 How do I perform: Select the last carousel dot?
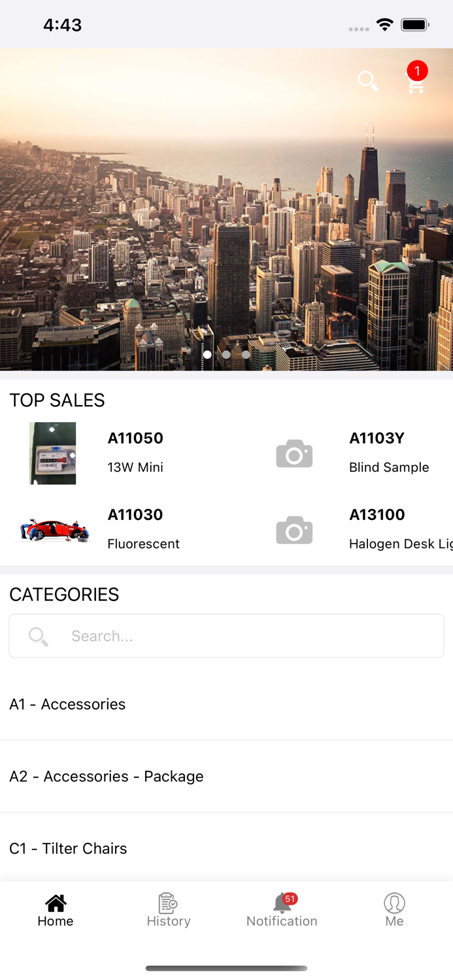(245, 354)
